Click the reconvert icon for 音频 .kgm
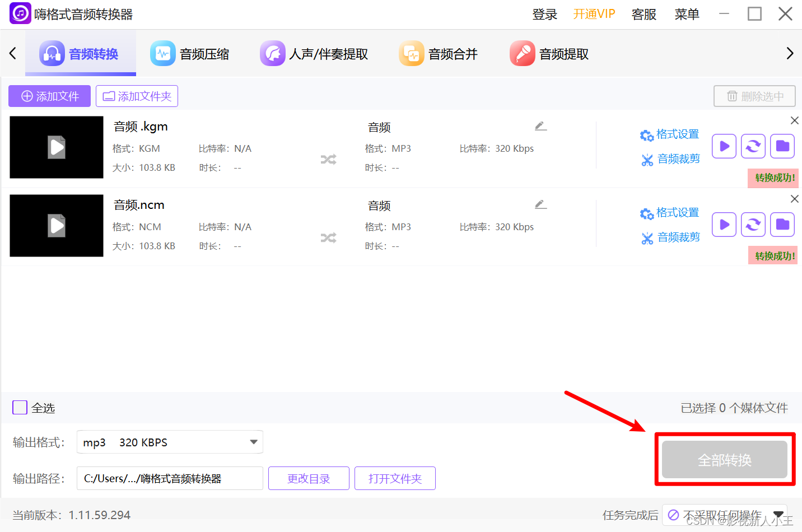The image size is (802, 532). point(753,146)
